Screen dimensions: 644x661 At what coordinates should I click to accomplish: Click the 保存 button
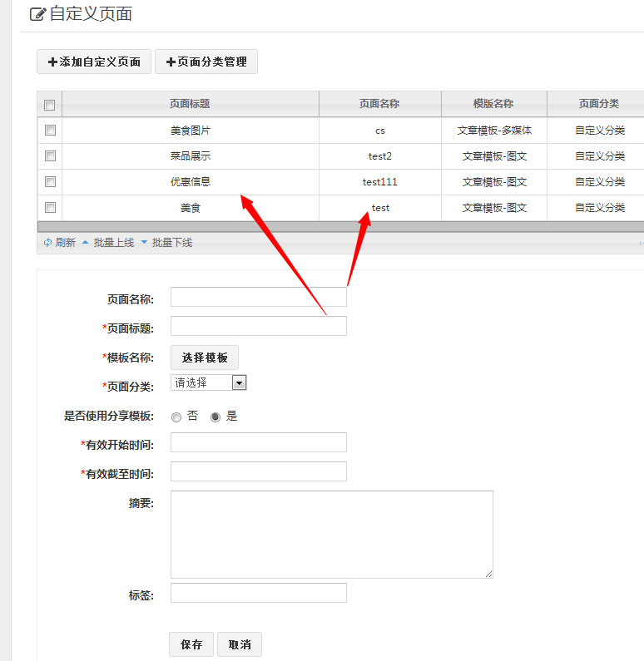tap(191, 644)
